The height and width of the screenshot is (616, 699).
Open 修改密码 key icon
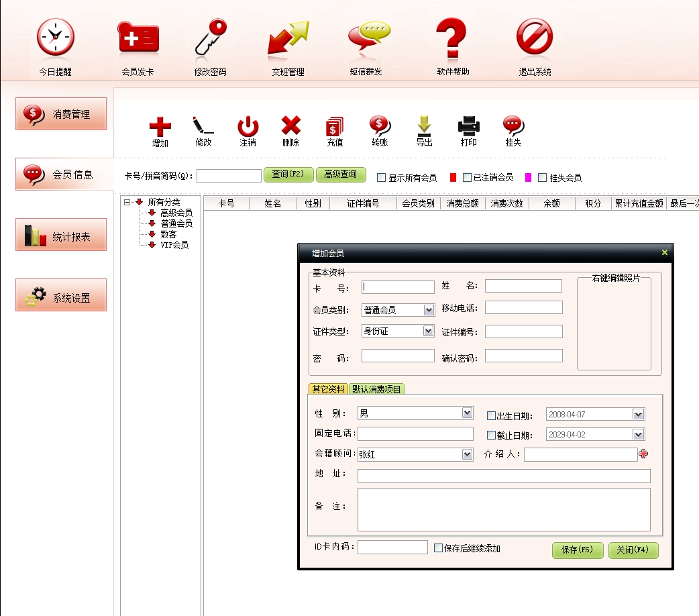pos(211,38)
